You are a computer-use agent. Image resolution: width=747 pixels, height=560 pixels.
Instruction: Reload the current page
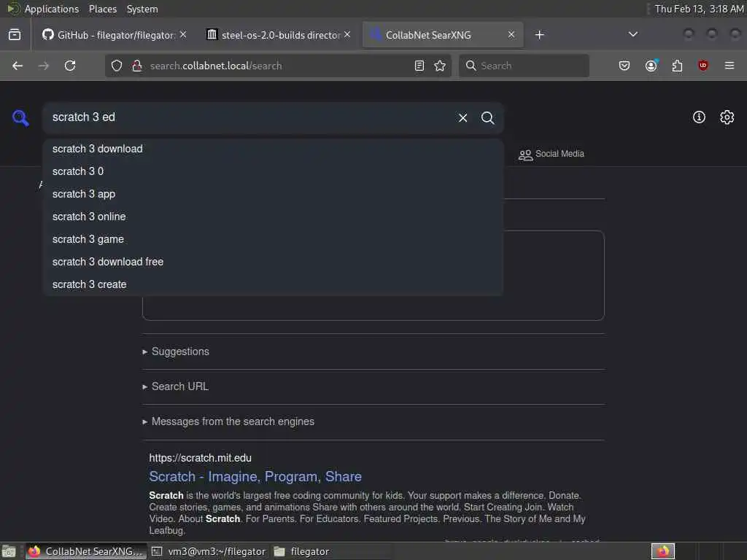tap(70, 66)
